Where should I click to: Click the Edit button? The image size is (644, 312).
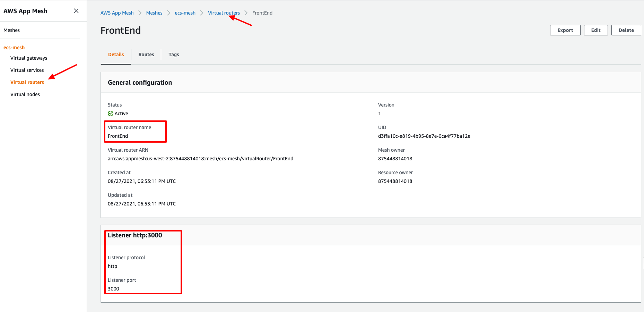595,30
